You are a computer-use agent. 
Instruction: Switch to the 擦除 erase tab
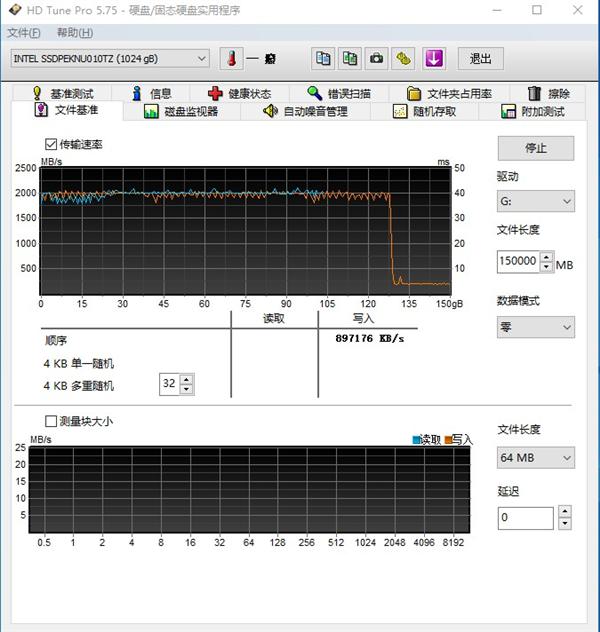[x=548, y=94]
